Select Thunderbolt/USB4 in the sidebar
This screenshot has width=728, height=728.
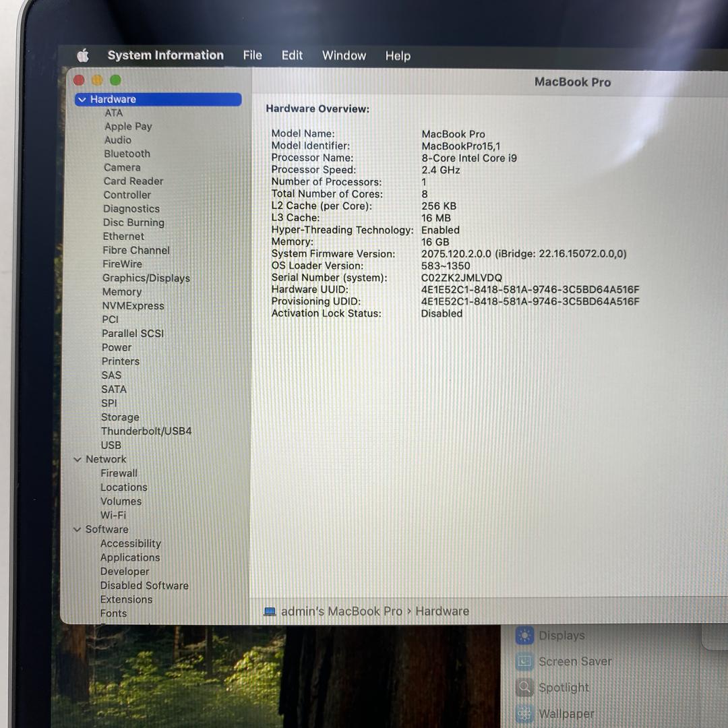click(146, 431)
